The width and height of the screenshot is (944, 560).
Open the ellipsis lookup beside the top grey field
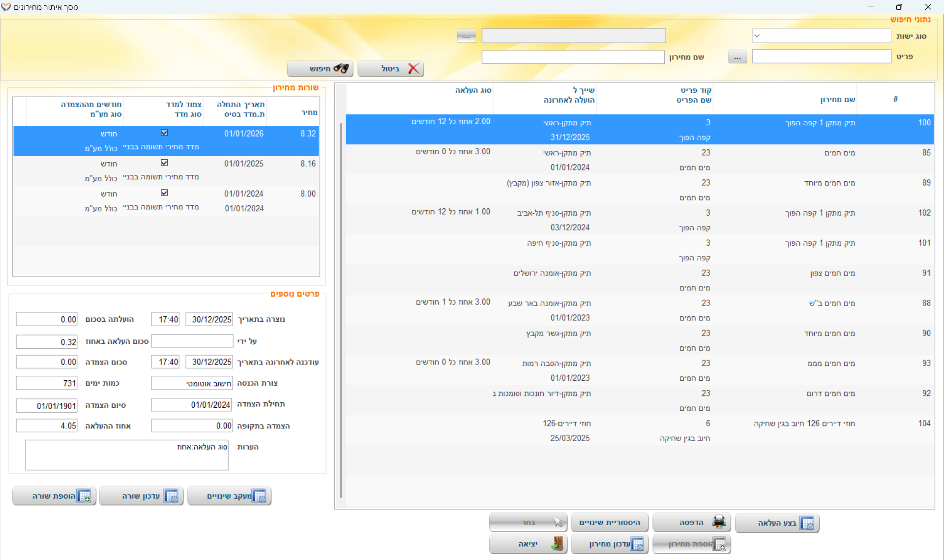tap(466, 36)
